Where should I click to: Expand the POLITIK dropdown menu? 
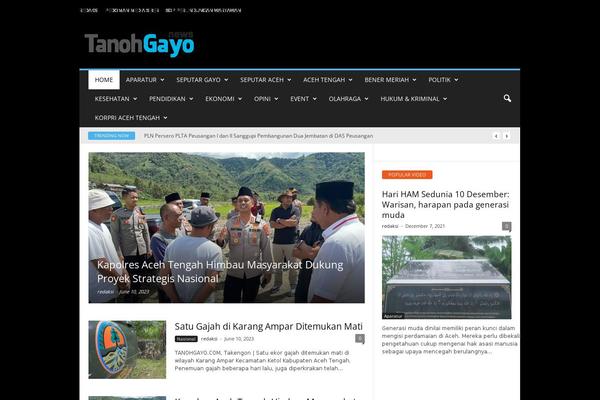[443, 80]
